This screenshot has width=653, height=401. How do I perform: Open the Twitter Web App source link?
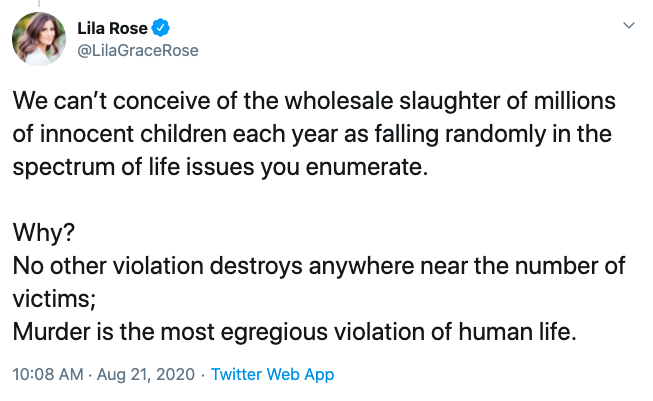pyautogui.click(x=272, y=375)
